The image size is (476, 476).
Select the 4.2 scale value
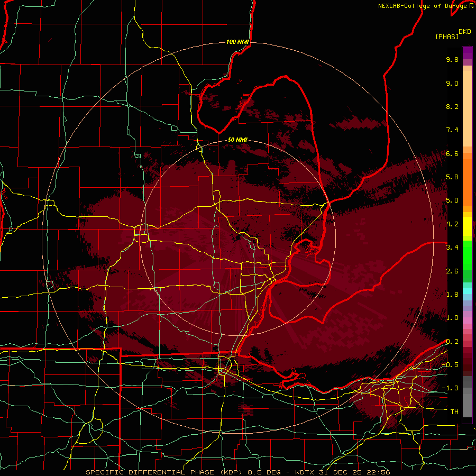pos(452,224)
